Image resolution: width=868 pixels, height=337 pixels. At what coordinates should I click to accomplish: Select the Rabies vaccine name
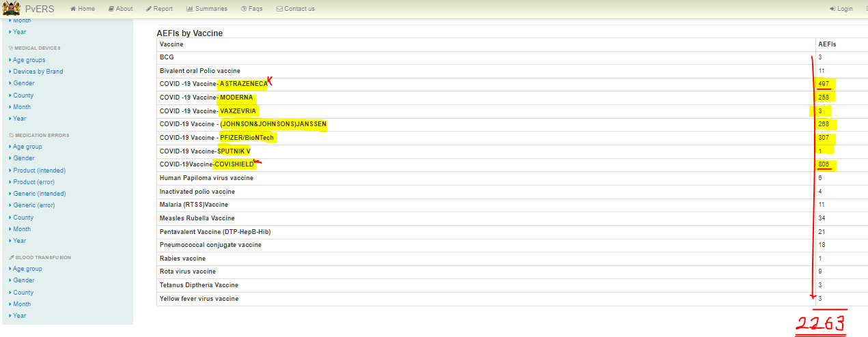[x=182, y=259]
